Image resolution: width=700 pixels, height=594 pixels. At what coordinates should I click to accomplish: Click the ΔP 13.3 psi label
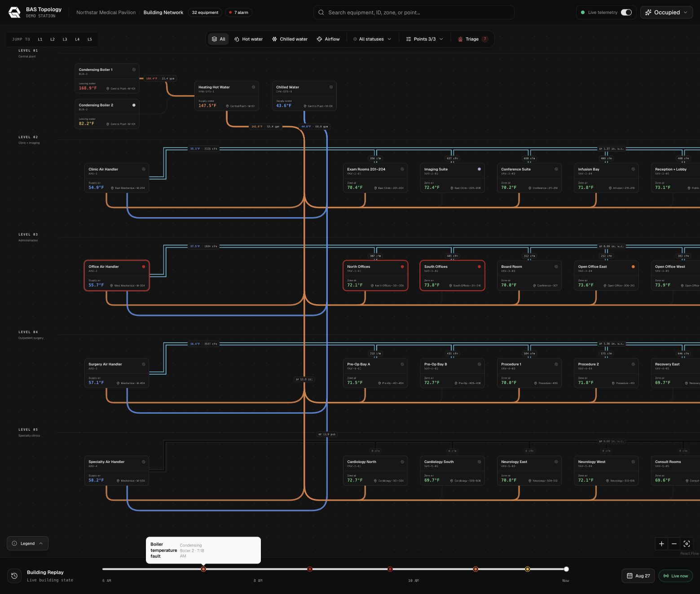point(304,380)
